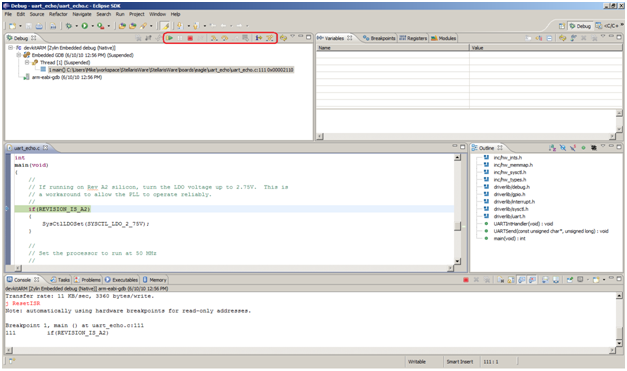This screenshot has height=371, width=627.
Task: Open the Window menu
Action: coord(157,14)
